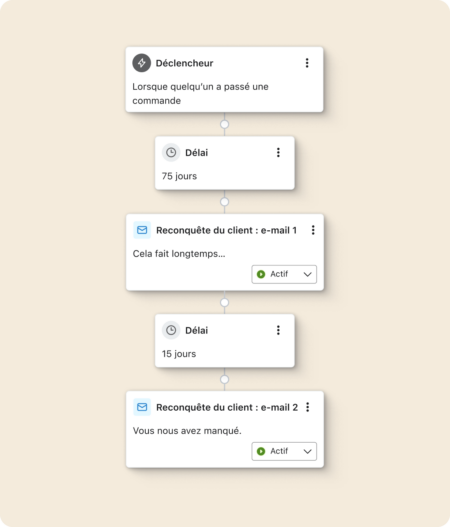Select the 'Cela fait longtemps…' email subject text
Screen dimensions: 450x527
click(x=179, y=254)
